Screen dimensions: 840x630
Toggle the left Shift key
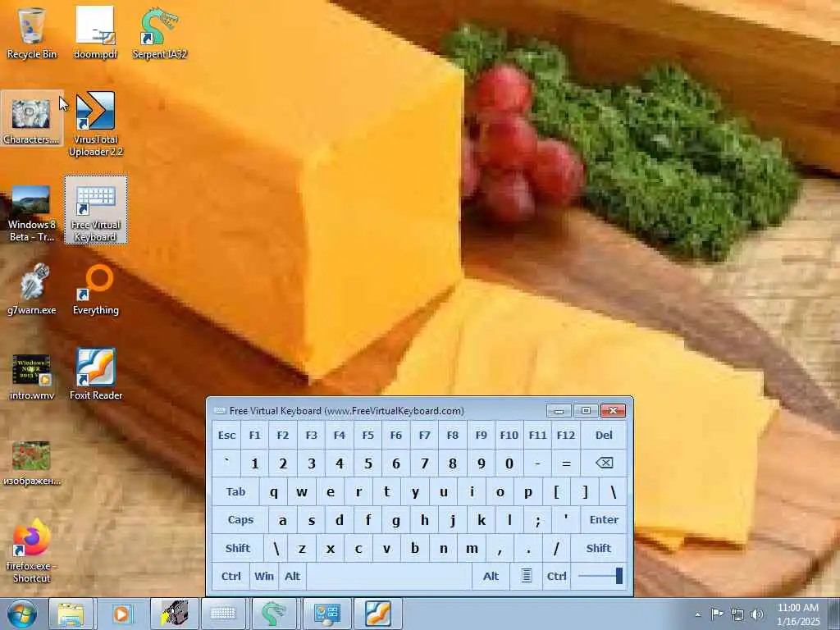coord(238,548)
